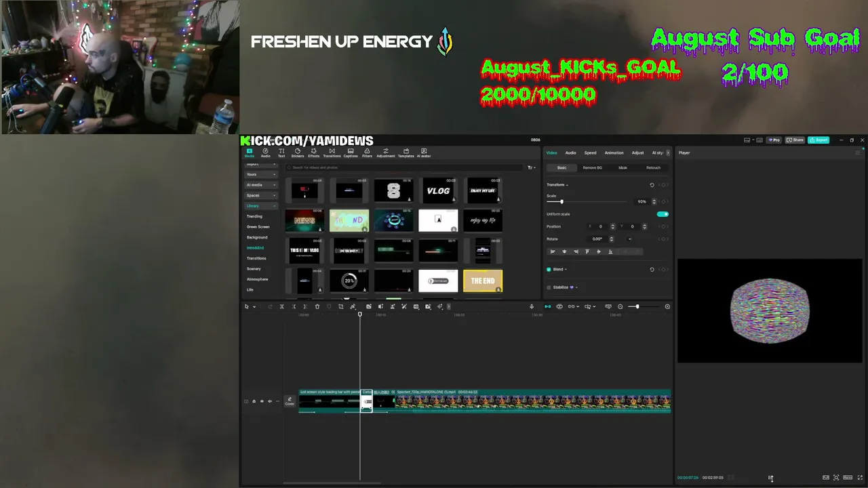Split the clip at the playhead
The height and width of the screenshot is (488, 868).
pos(281,307)
